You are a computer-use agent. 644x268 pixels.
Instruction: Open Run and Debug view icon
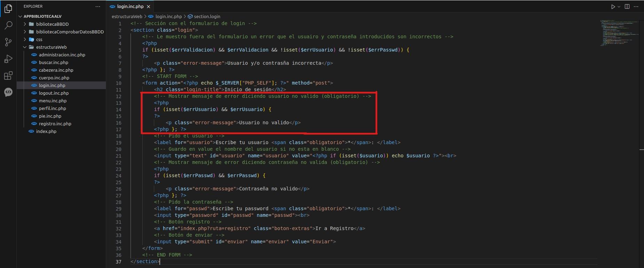tap(8, 59)
